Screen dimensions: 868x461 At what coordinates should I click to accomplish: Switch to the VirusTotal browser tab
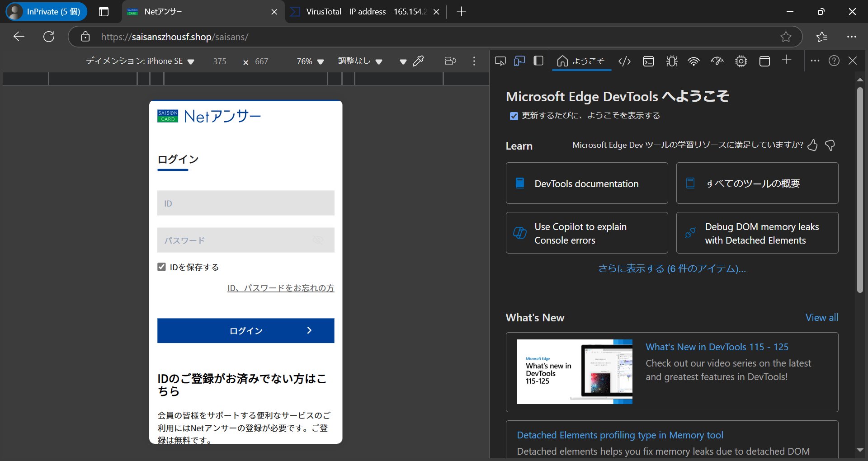click(366, 12)
